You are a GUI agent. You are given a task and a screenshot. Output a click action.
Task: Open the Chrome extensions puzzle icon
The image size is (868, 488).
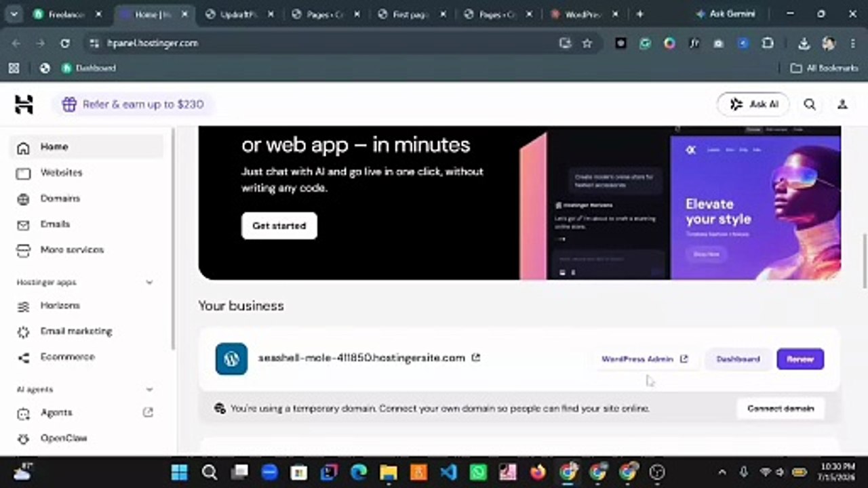768,43
